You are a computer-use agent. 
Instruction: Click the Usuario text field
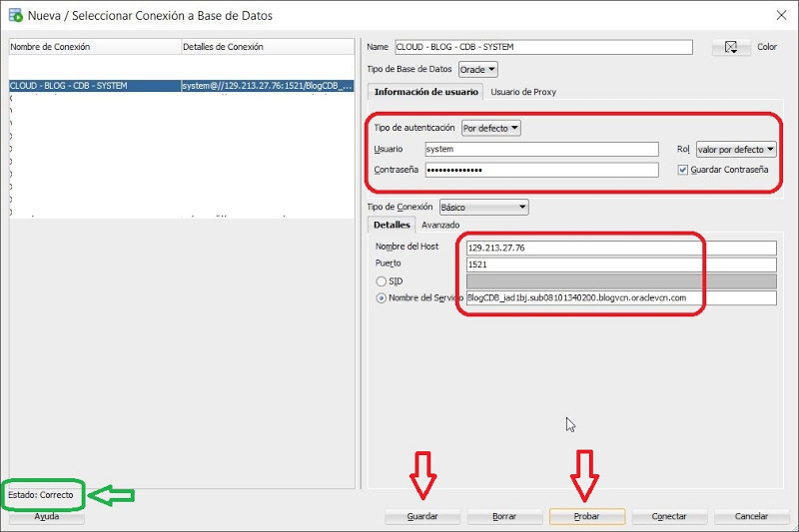541,149
